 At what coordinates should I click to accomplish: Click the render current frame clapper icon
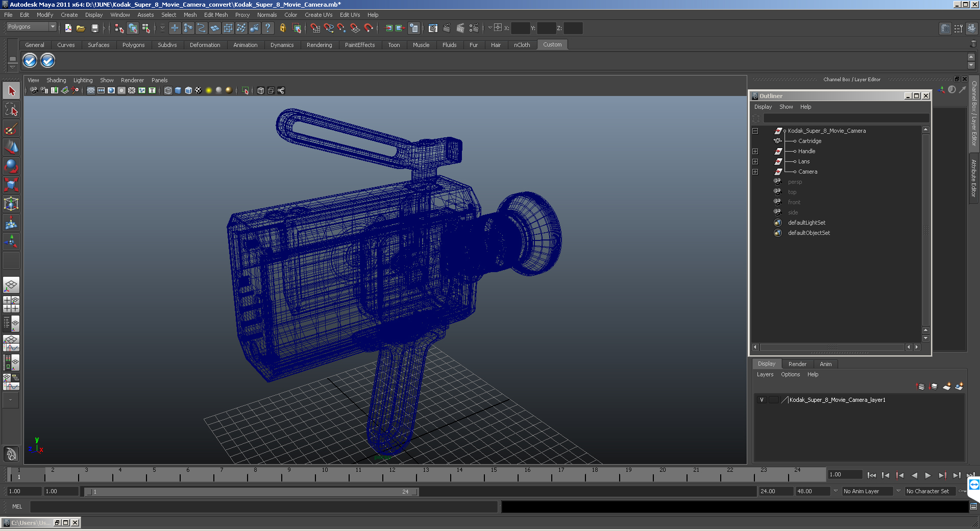coord(447,29)
